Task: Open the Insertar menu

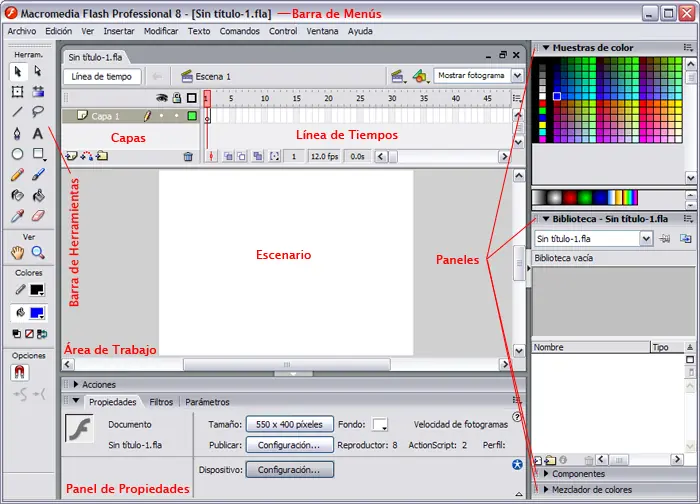Action: pos(118,31)
